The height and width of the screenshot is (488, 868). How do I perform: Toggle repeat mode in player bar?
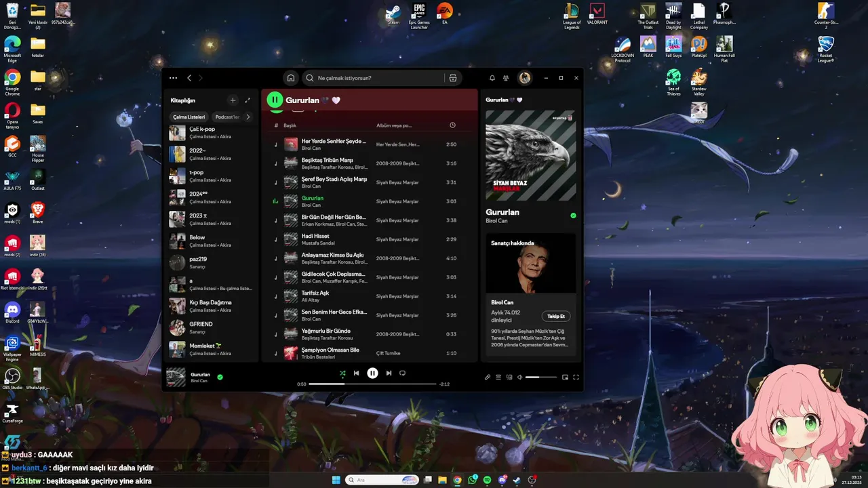[x=402, y=373]
